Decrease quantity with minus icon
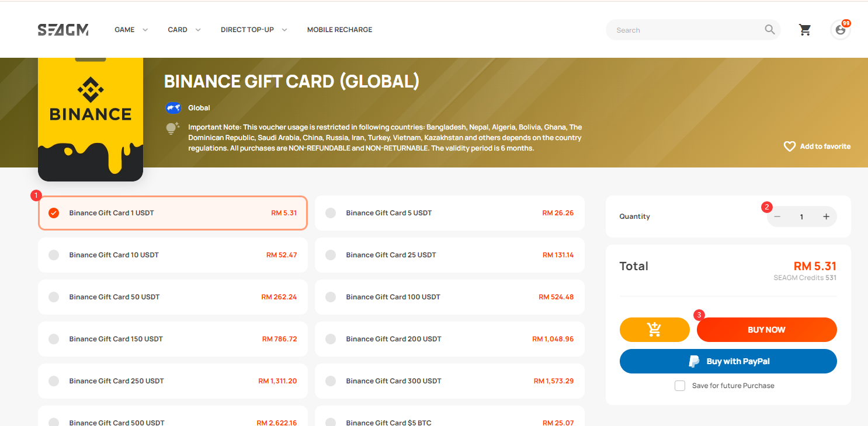868x426 pixels. tap(777, 217)
